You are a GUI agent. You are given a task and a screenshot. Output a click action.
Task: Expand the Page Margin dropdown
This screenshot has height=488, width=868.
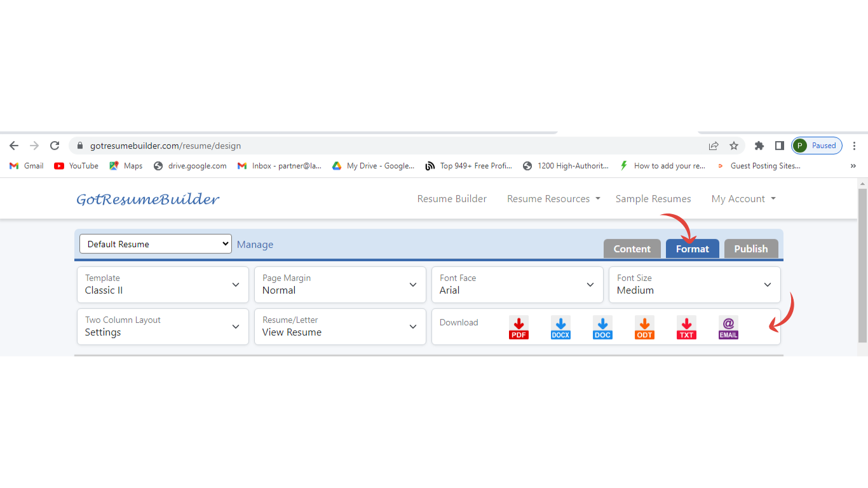(x=340, y=285)
